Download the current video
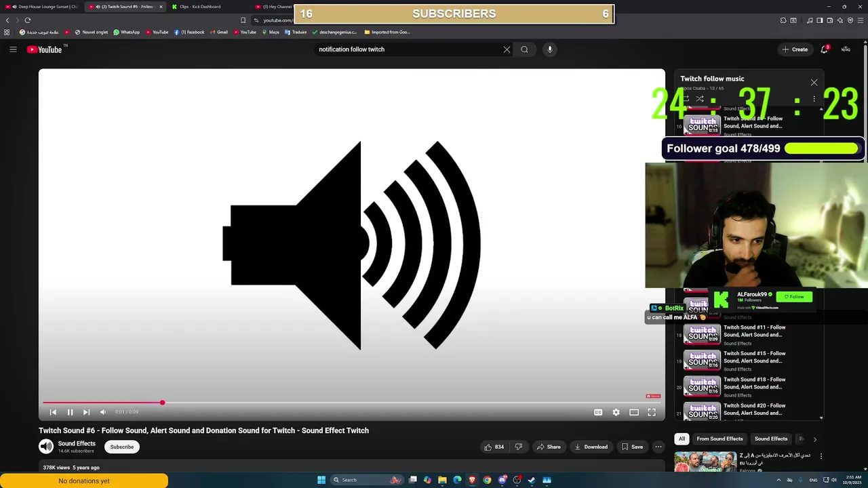Viewport: 868px width, 488px height. coord(591,447)
